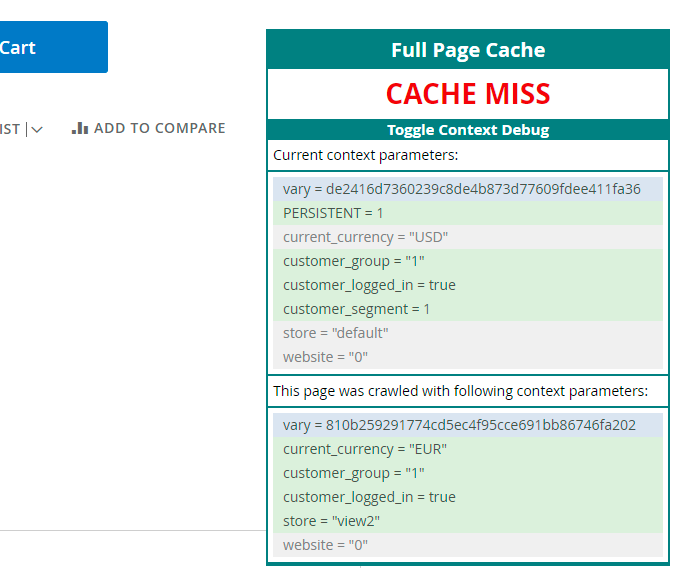Select the current_currency = "EUR" row
The height and width of the screenshot is (580, 684).
(x=364, y=449)
